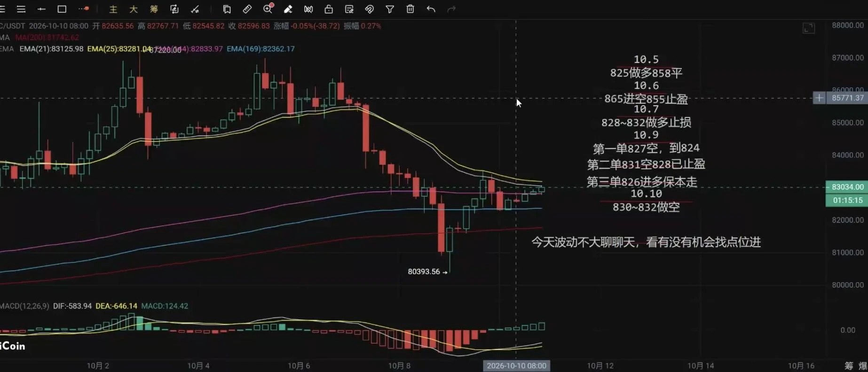Click the 大 indicator tab
Viewport: 868px width, 372px height.
pos(134,9)
